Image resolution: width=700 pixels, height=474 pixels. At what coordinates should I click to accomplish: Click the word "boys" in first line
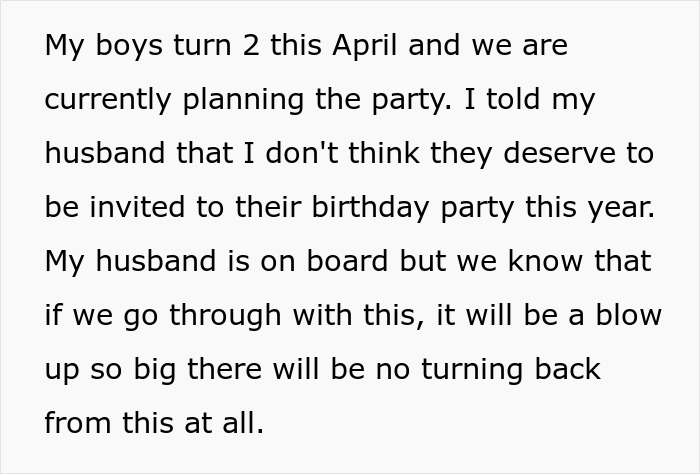(129, 46)
